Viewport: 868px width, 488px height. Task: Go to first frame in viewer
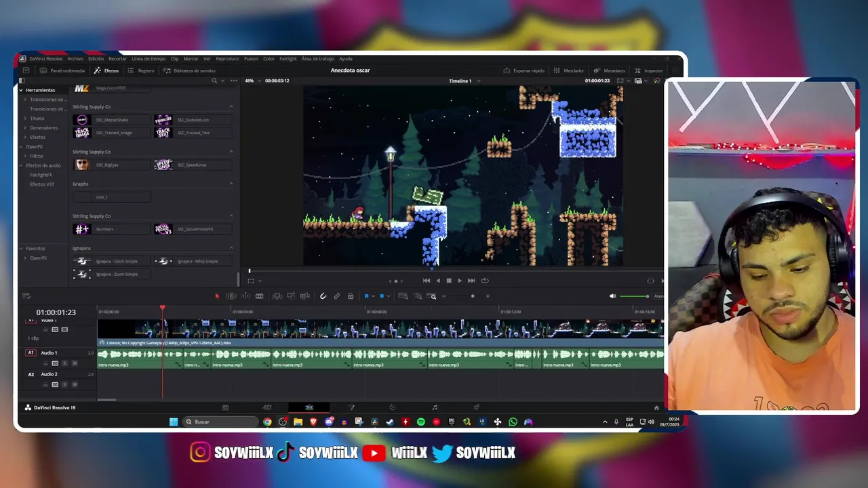click(x=426, y=281)
